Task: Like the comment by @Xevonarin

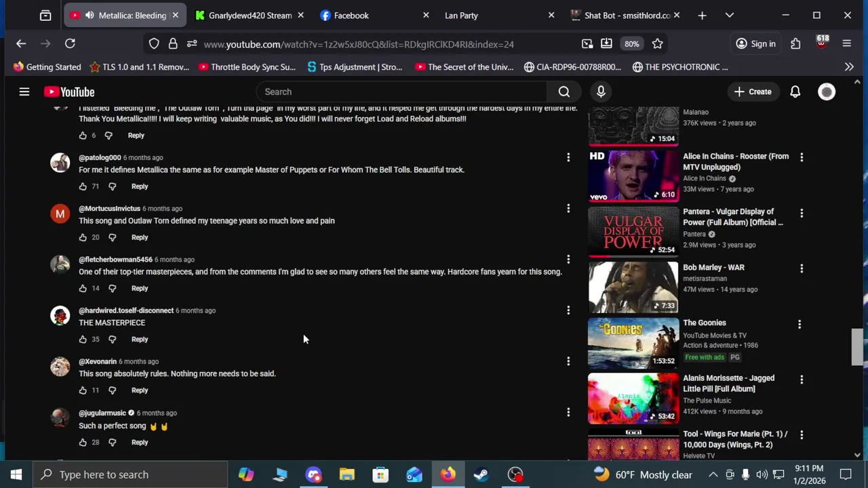Action: coord(83,390)
